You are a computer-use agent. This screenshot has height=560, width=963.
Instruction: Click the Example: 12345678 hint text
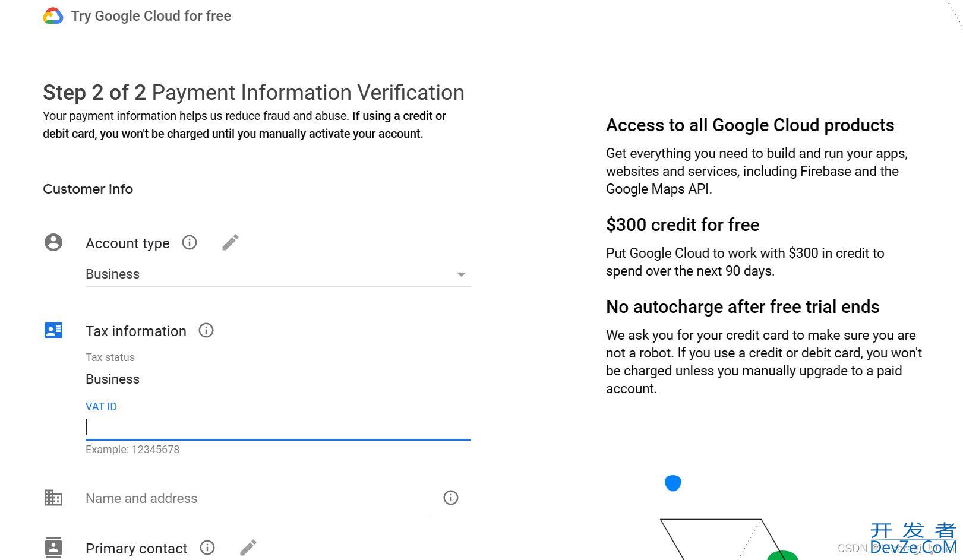(132, 450)
